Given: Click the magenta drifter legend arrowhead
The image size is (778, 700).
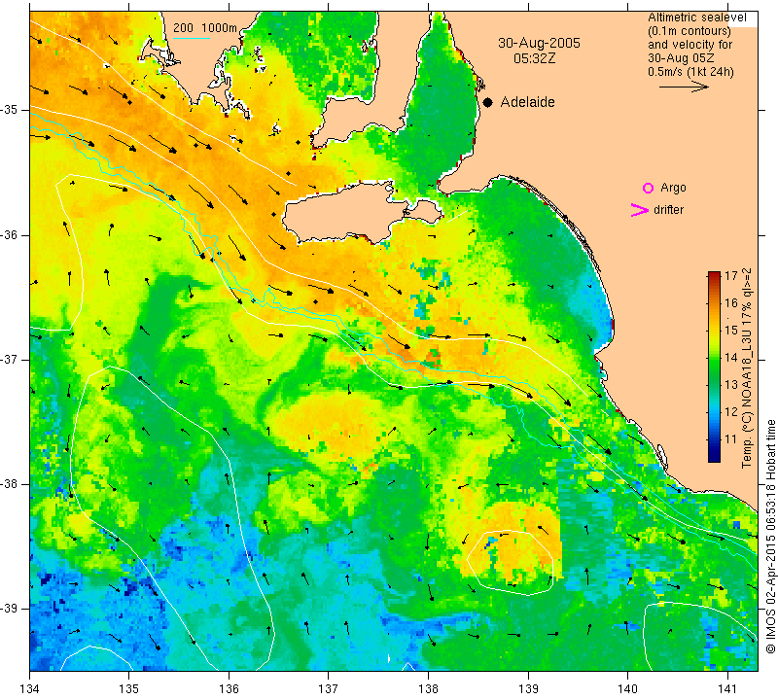Looking at the screenshot, I should click(x=640, y=210).
